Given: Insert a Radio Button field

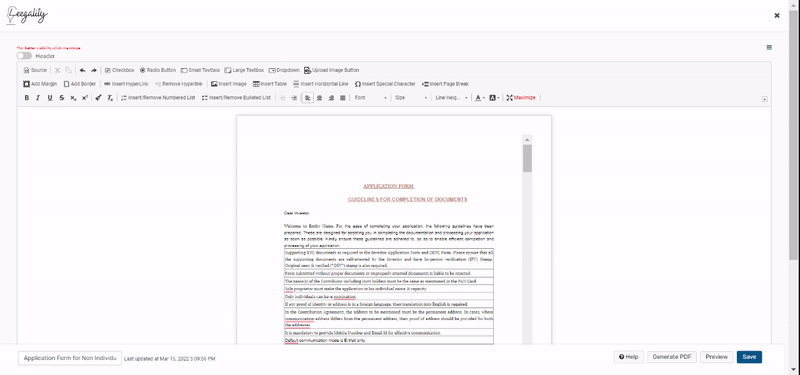Looking at the screenshot, I should tap(158, 70).
